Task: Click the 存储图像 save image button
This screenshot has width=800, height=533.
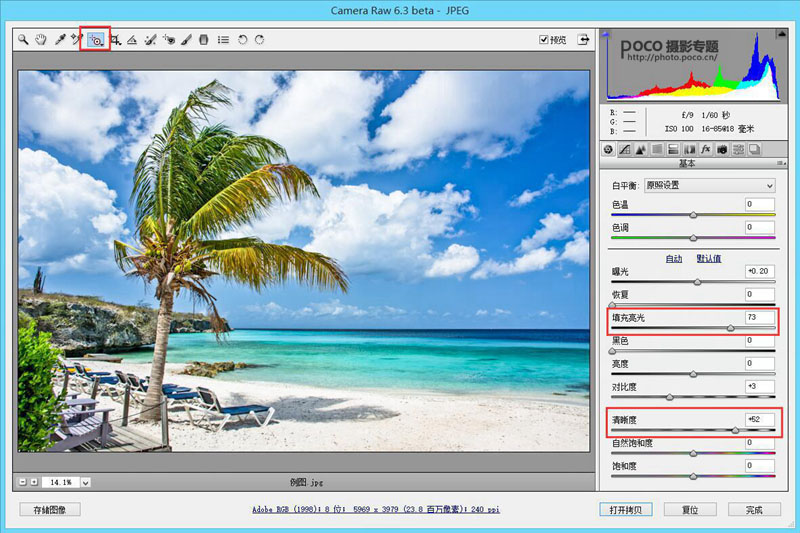Action: 49,509
